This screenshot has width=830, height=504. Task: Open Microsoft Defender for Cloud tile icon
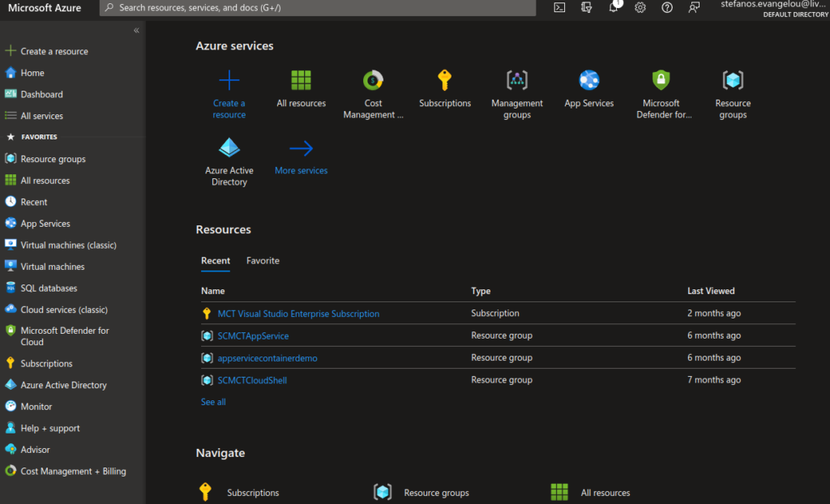pyautogui.click(x=661, y=80)
